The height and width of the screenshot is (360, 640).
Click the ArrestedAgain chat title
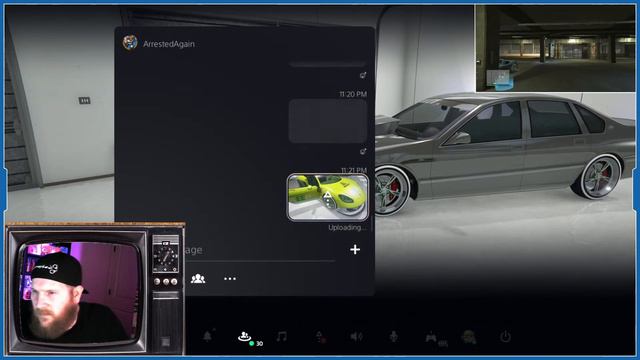[x=169, y=44]
